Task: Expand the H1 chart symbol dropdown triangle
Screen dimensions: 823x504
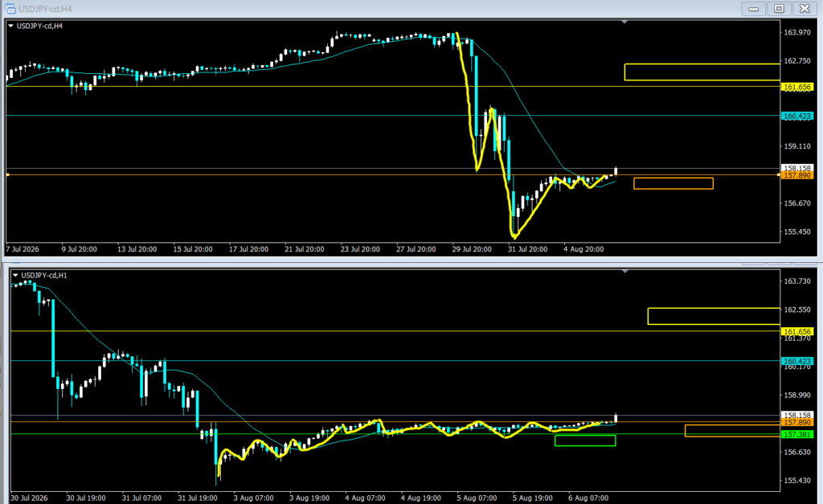Action: tap(15, 275)
